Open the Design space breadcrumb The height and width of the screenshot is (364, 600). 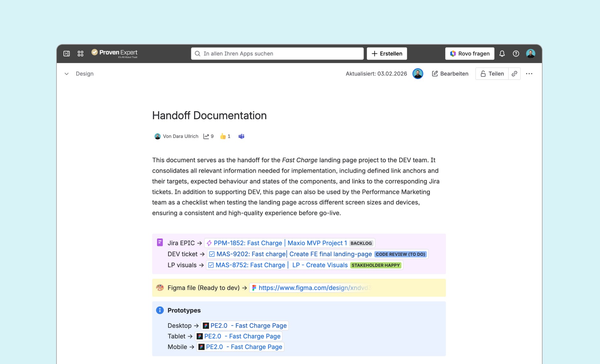[85, 74]
